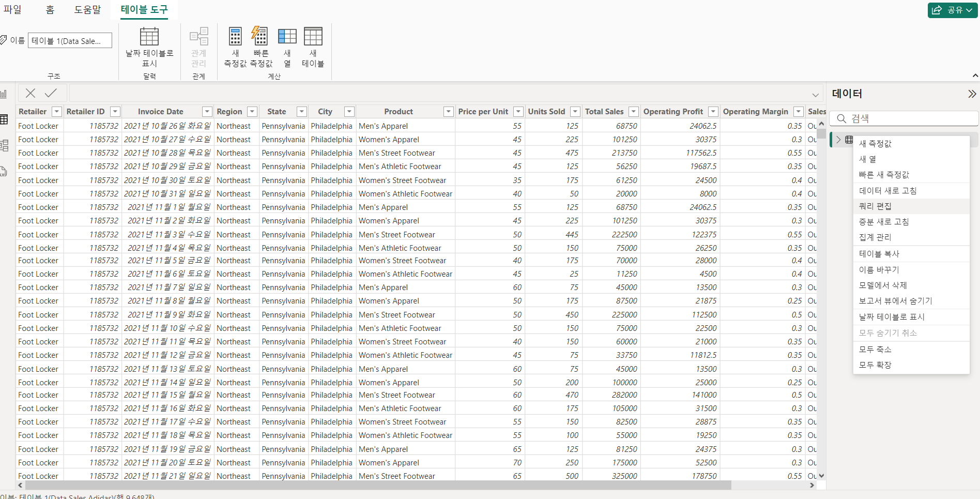The width and height of the screenshot is (980, 499).
Task: Open Total Sales column filter dropdown
Action: 634,112
